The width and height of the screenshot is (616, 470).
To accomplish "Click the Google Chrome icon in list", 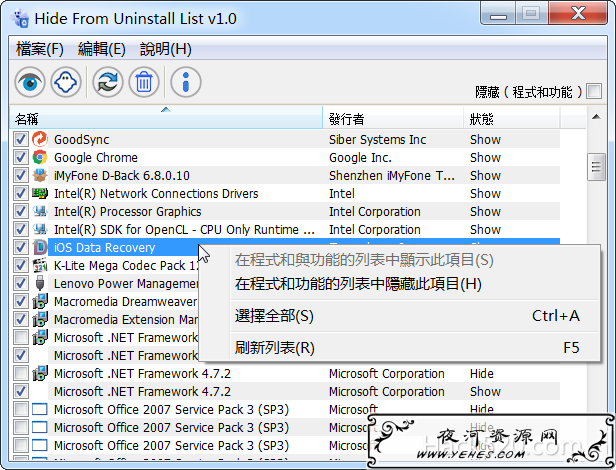I will (40, 157).
